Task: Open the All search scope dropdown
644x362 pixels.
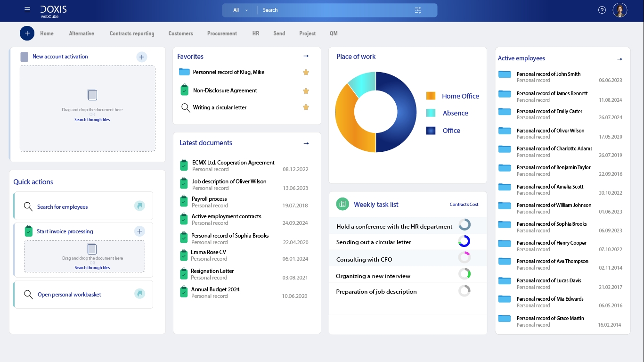Action: click(239, 9)
